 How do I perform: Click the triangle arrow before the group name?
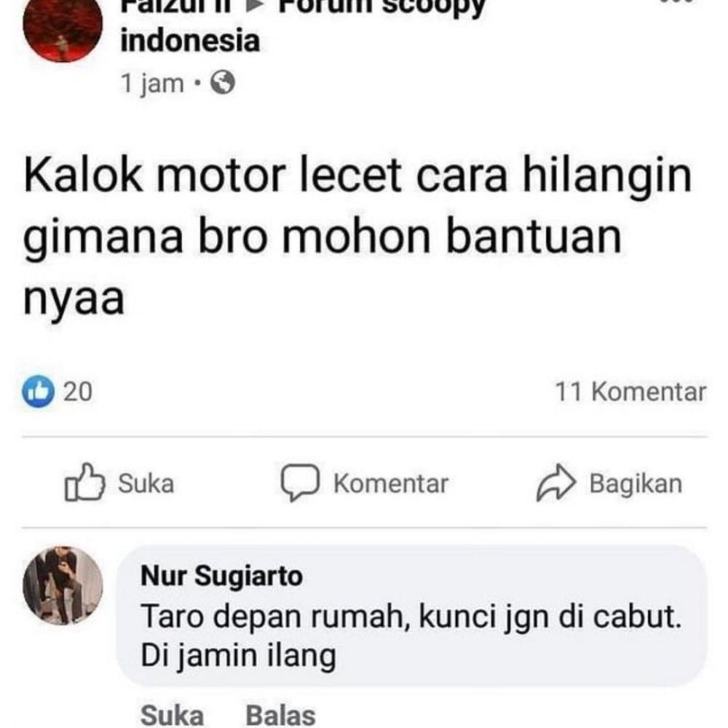254,6
